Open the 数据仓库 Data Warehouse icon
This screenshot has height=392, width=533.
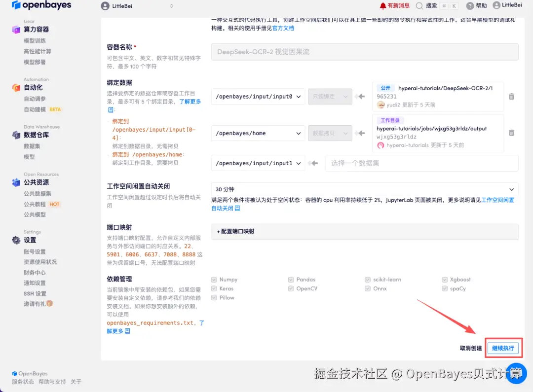(16, 135)
